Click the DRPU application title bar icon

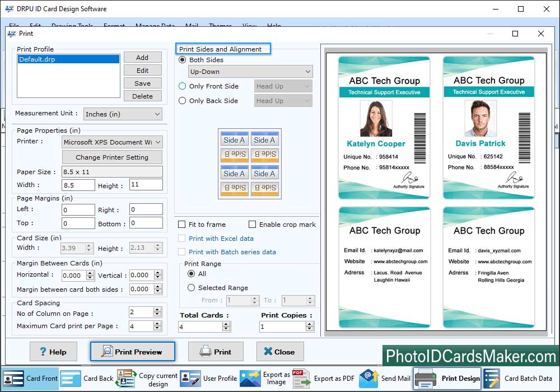click(x=10, y=8)
